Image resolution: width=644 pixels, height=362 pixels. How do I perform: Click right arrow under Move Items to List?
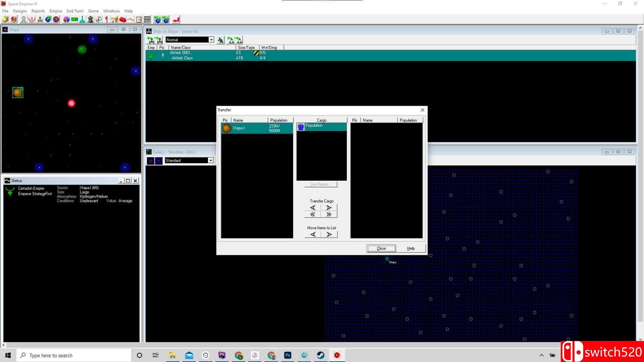(x=329, y=234)
